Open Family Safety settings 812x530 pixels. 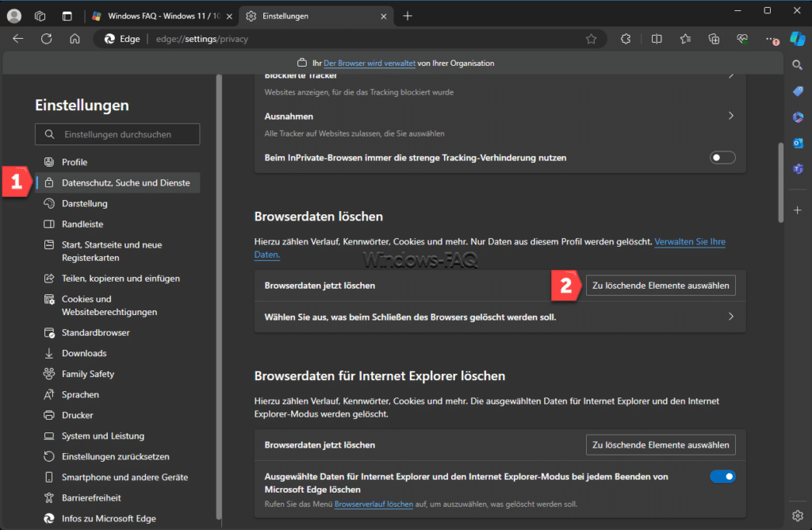pos(118,374)
